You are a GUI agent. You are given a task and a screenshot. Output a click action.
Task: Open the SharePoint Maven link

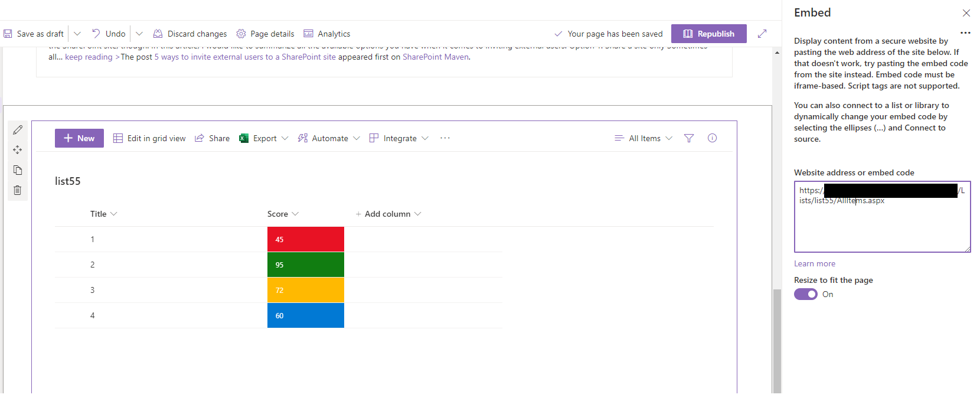pos(436,57)
